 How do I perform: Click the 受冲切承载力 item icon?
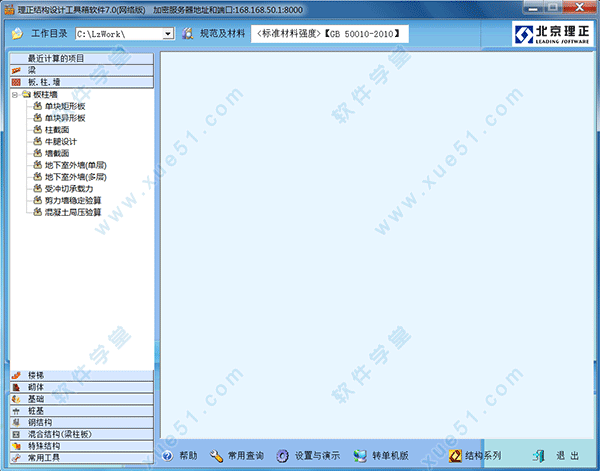click(38, 188)
